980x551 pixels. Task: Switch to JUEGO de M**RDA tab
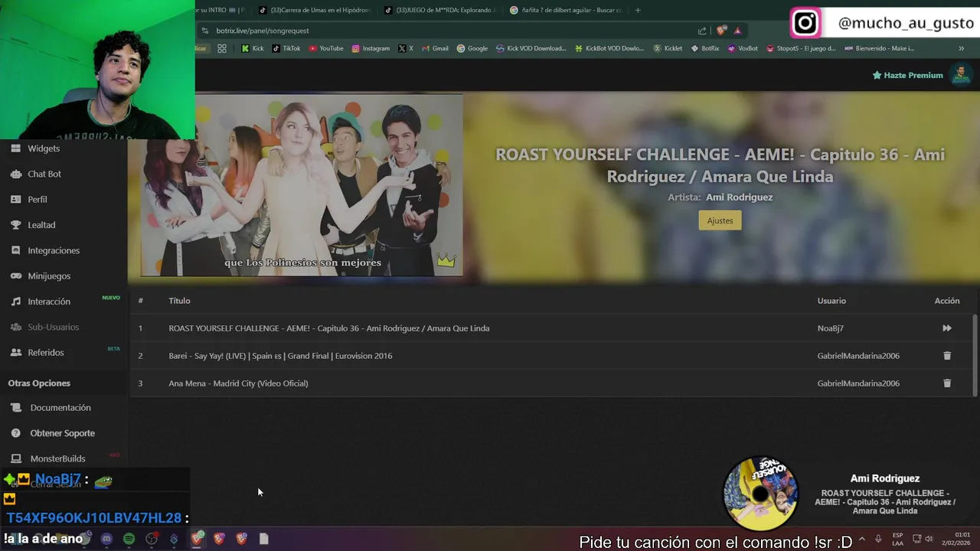[440, 10]
